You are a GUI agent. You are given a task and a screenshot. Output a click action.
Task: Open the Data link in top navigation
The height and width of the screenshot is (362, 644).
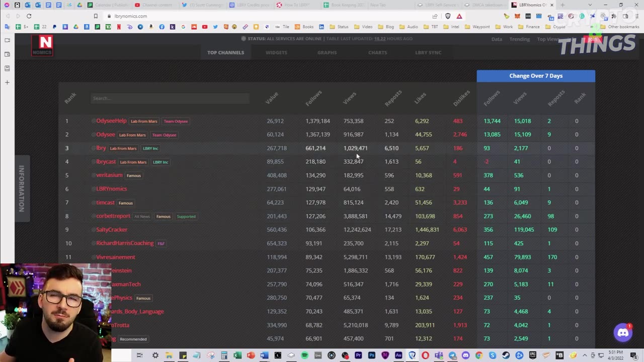497,39
